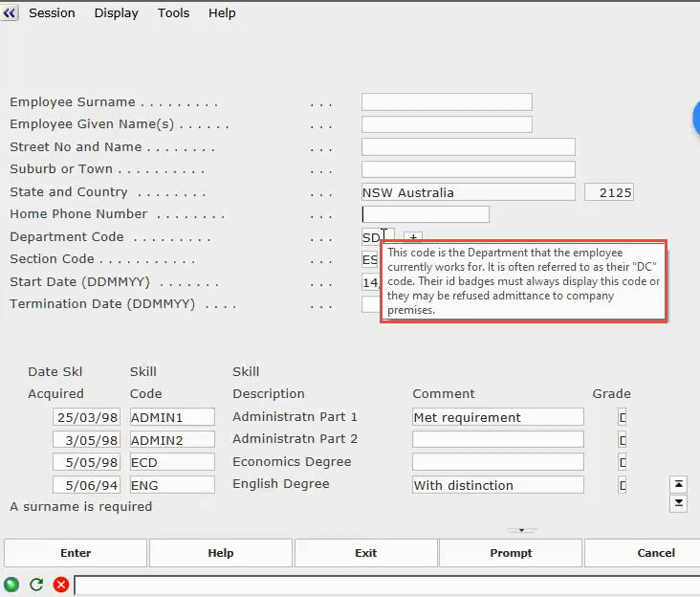Viewport: 700px width, 597px height.
Task: Click the double-chevron collapse icon
Action: click(9, 13)
